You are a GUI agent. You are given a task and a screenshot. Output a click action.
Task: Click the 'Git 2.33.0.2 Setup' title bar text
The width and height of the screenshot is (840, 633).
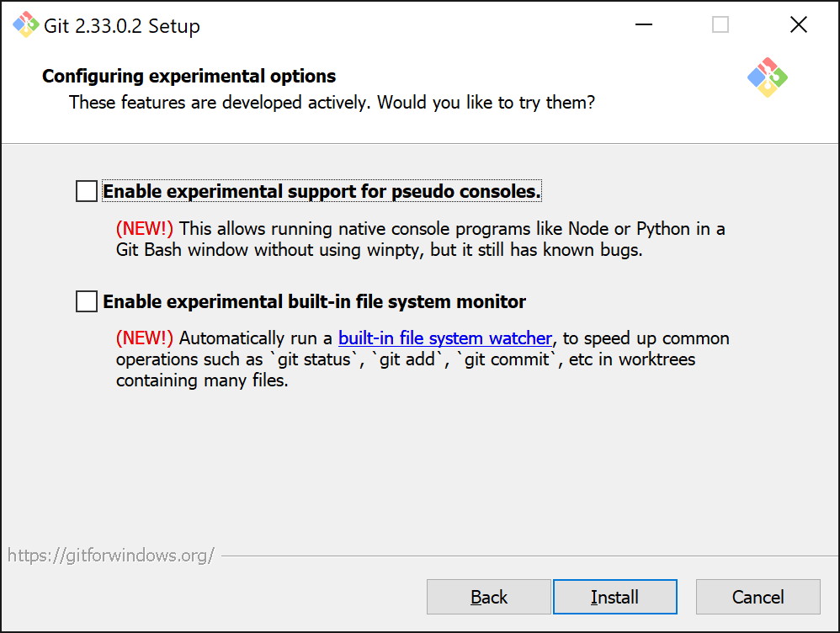[122, 26]
